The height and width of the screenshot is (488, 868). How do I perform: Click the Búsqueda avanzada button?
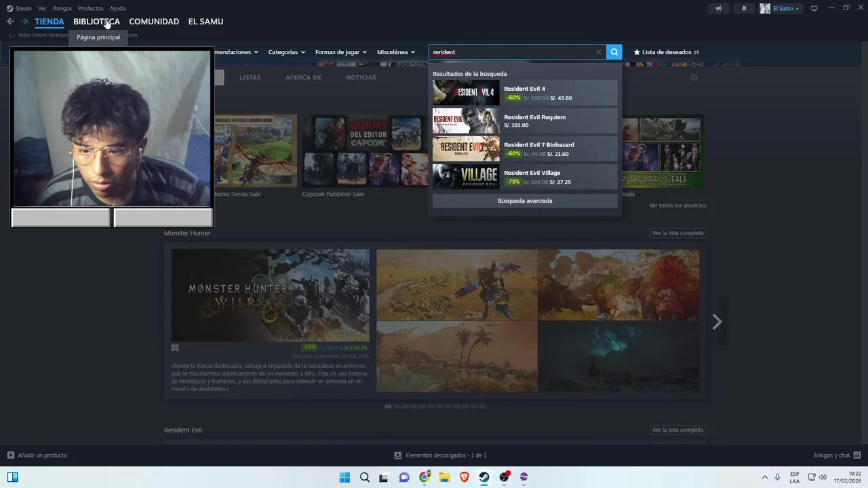pyautogui.click(x=525, y=201)
